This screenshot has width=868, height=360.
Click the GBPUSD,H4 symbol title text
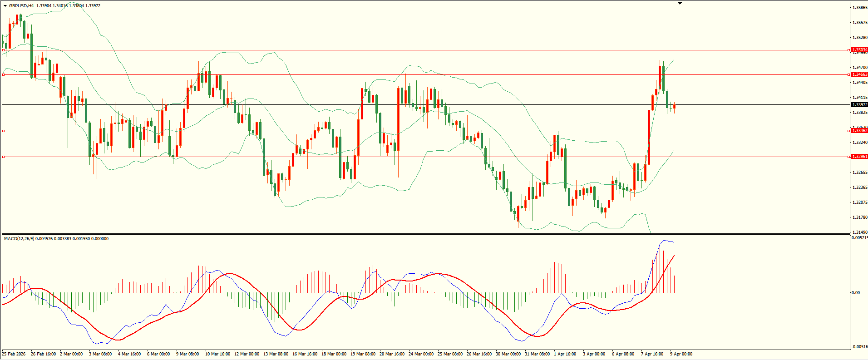pos(21,6)
